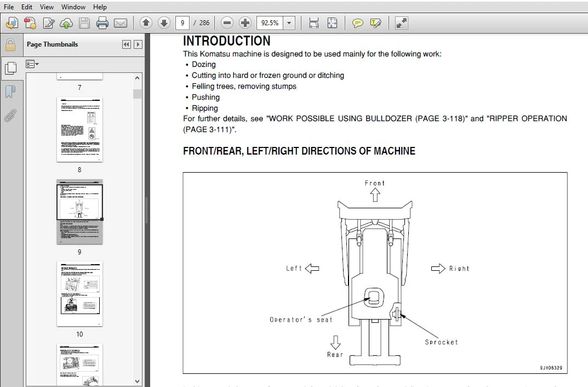Viewport: 588px width, 387px height.
Task: Click the Highlight text tool icon
Action: click(376, 23)
